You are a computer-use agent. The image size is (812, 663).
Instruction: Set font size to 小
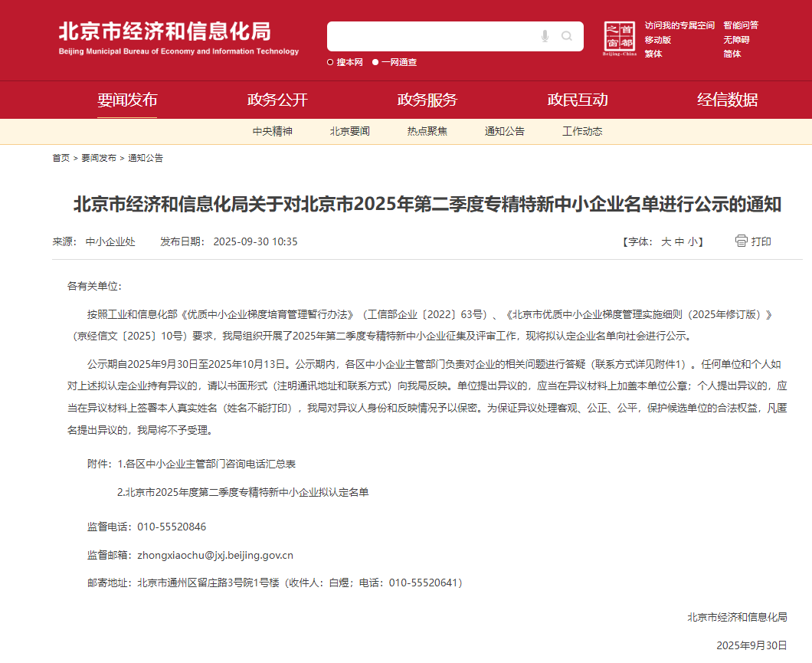click(692, 241)
